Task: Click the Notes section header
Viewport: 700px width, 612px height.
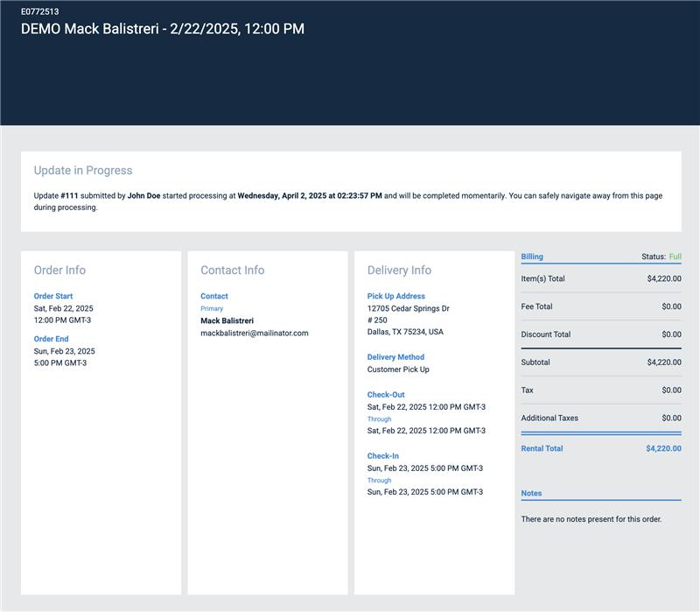Action: point(531,493)
